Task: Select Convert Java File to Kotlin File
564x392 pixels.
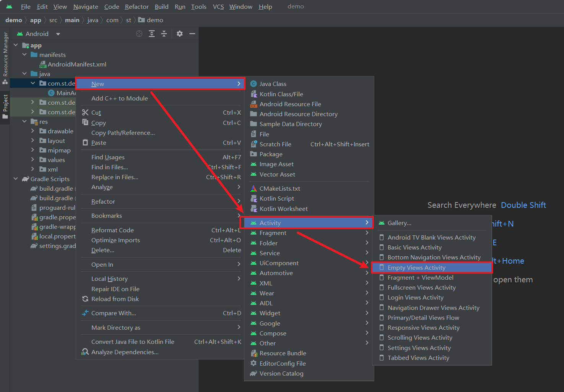Action: click(x=160, y=342)
